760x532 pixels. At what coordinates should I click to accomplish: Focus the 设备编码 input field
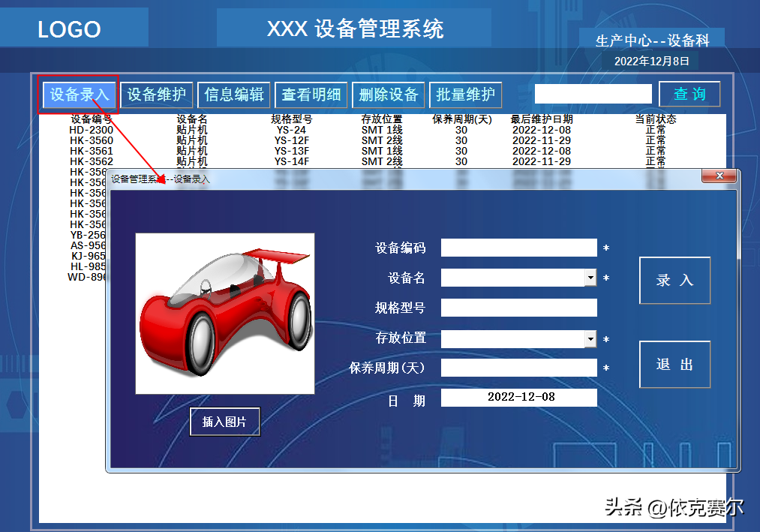pyautogui.click(x=518, y=248)
